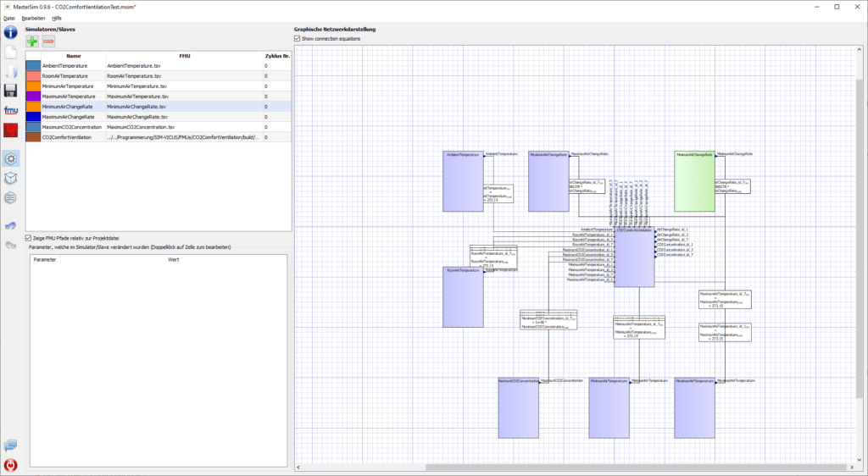The height and width of the screenshot is (476, 868).
Task: Open the Bearbeiten menu
Action: tap(33, 19)
